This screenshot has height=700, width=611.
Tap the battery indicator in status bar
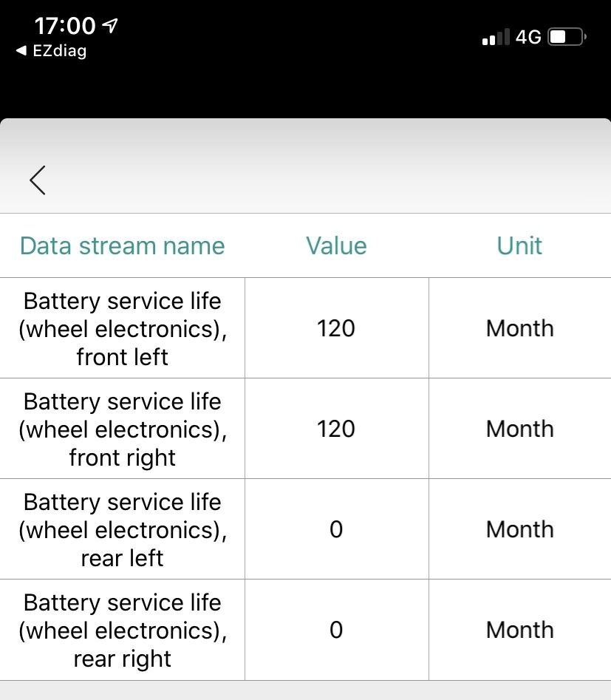[567, 37]
